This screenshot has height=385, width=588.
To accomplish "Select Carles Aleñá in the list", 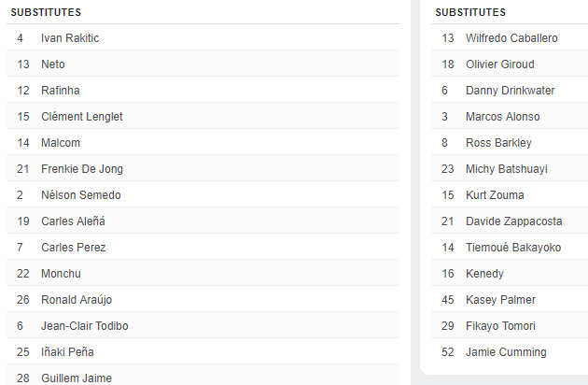I will point(74,221).
